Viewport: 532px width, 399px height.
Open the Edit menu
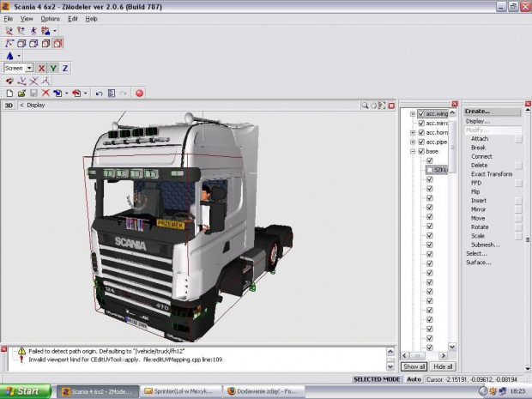(x=73, y=19)
